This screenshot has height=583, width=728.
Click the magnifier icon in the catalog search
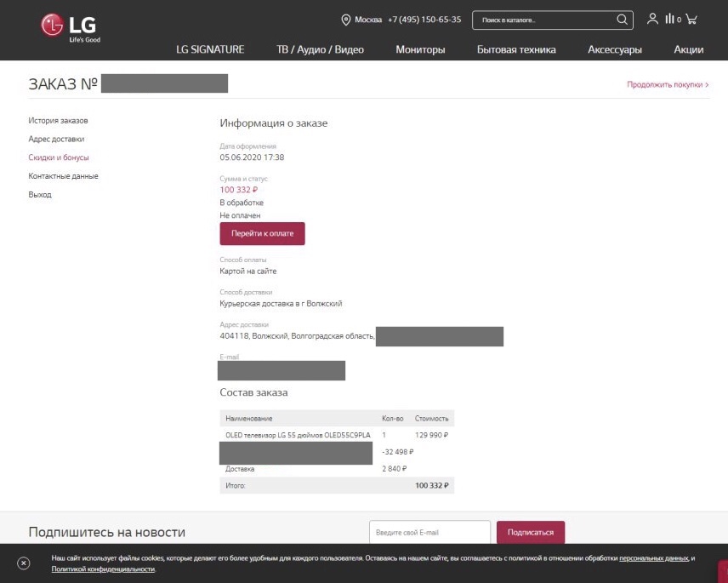pos(623,20)
